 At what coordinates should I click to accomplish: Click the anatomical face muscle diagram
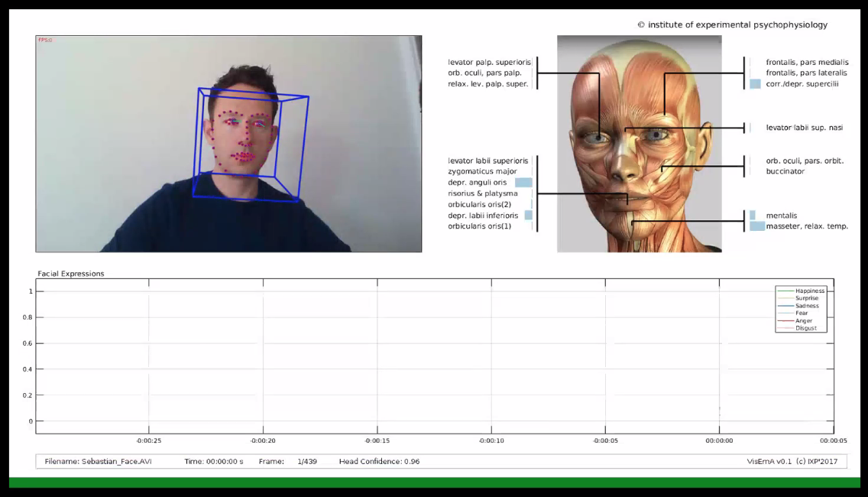pyautogui.click(x=639, y=144)
